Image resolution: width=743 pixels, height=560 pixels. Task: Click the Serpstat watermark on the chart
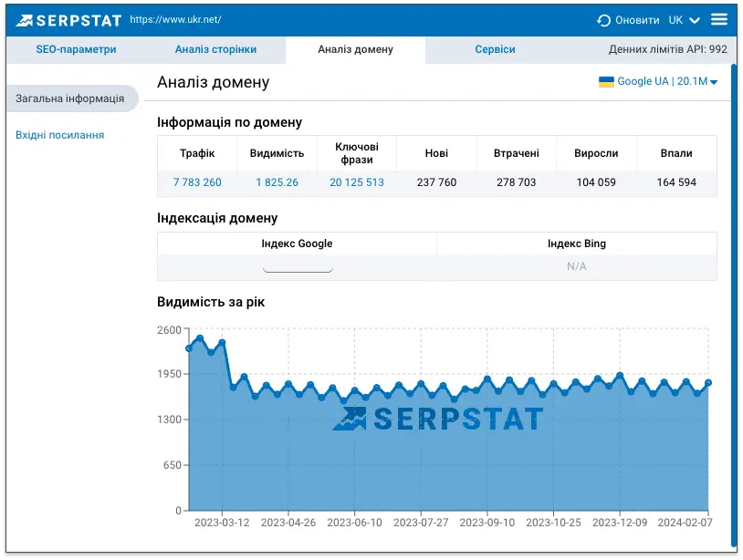point(441,420)
